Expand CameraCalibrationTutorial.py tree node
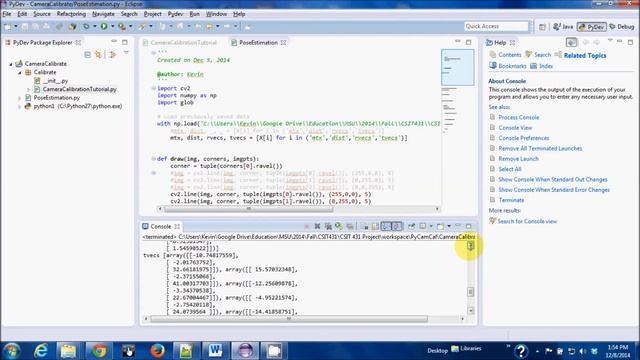 (29, 89)
